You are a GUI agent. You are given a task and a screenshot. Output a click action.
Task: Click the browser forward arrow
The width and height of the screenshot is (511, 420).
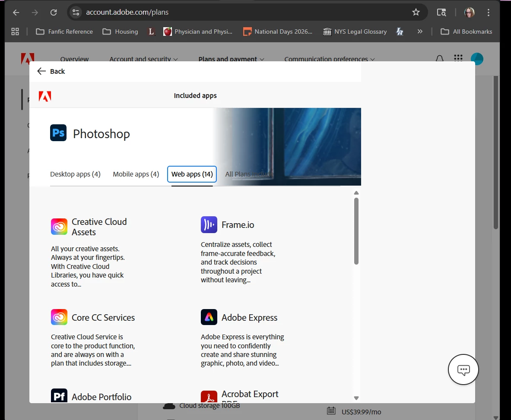click(35, 13)
